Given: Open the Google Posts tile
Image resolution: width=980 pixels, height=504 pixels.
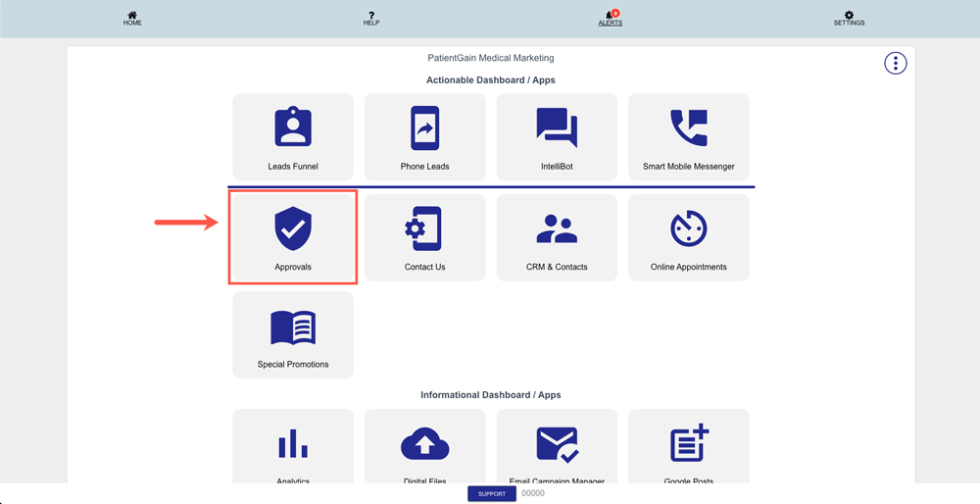Looking at the screenshot, I should point(688,447).
